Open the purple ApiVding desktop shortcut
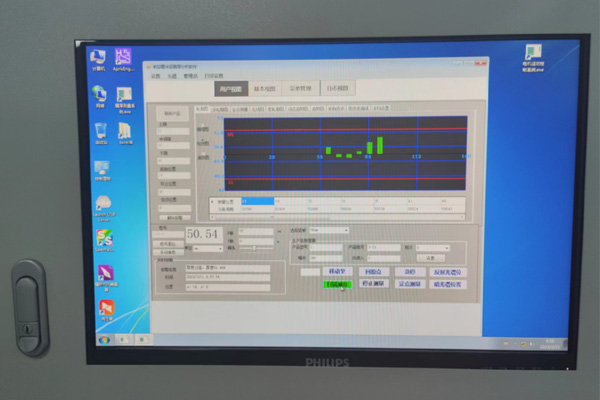This screenshot has width=600, height=400. click(124, 58)
